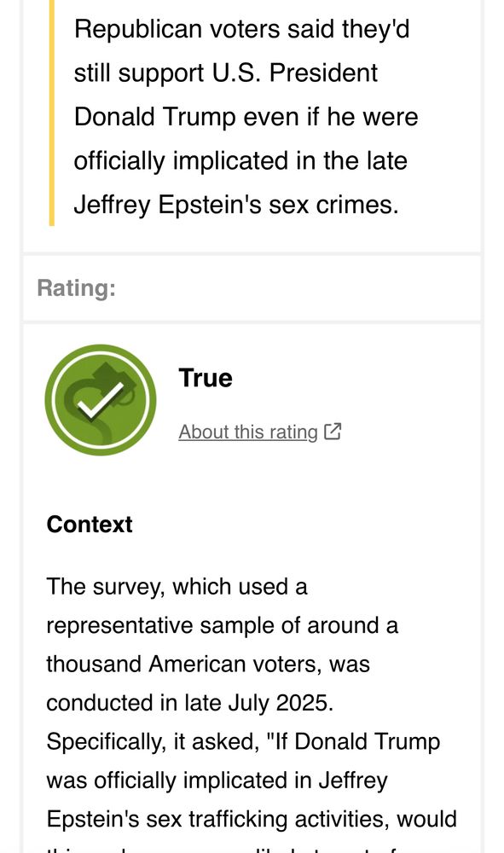504x853 pixels.
Task: Click the Rating: section header
Action: pos(76,287)
